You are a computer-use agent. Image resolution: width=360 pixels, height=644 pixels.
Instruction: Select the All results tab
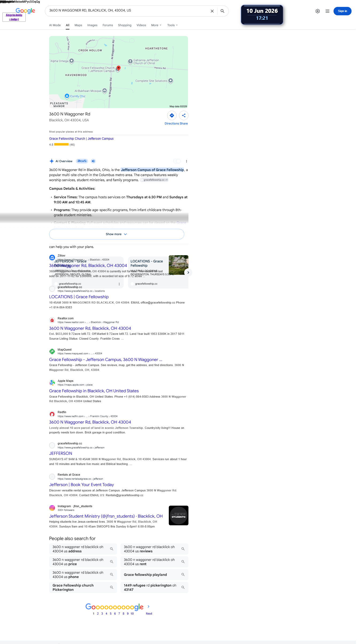tap(68, 25)
